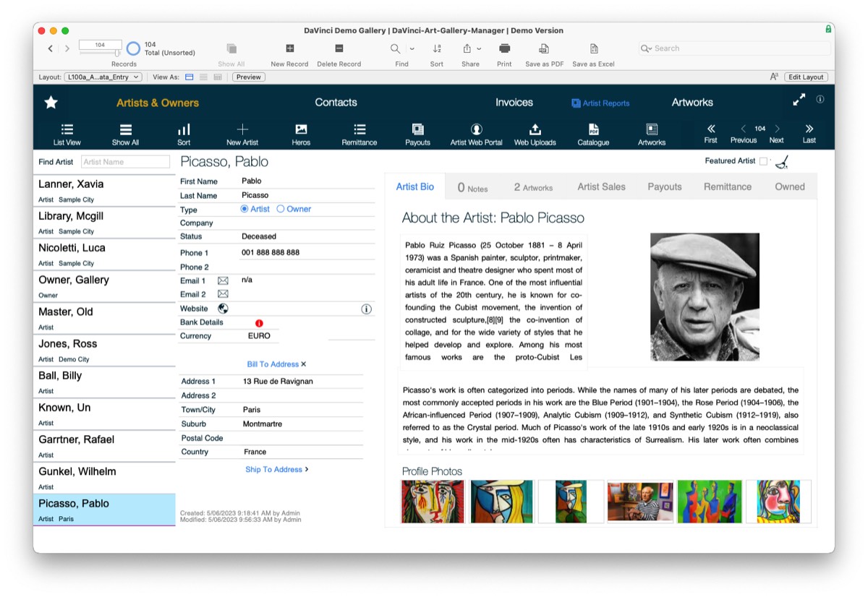Screen dimensions: 868x597
Task: Open Artist Web Portal
Action: click(476, 134)
